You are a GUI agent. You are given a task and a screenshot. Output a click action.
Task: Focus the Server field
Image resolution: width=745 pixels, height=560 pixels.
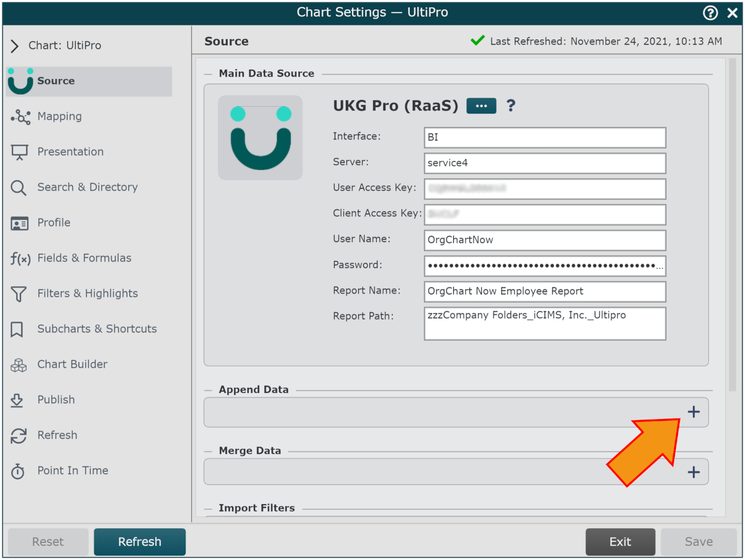click(x=545, y=163)
